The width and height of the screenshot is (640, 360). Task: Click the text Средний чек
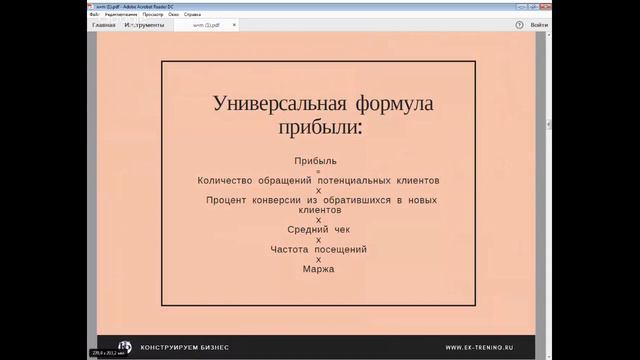click(318, 229)
